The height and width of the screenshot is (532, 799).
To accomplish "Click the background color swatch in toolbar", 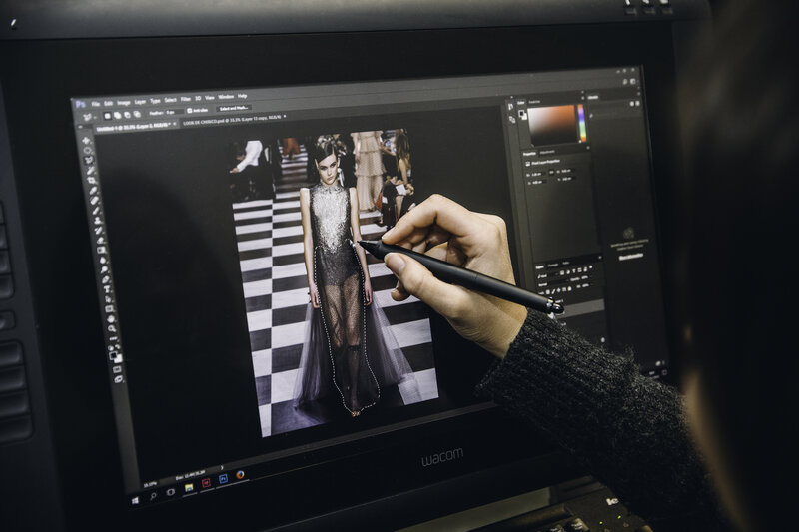I will [119, 359].
